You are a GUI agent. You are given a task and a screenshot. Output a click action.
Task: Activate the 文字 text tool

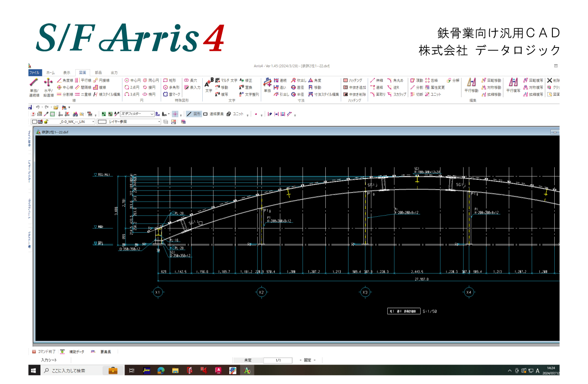tap(209, 85)
